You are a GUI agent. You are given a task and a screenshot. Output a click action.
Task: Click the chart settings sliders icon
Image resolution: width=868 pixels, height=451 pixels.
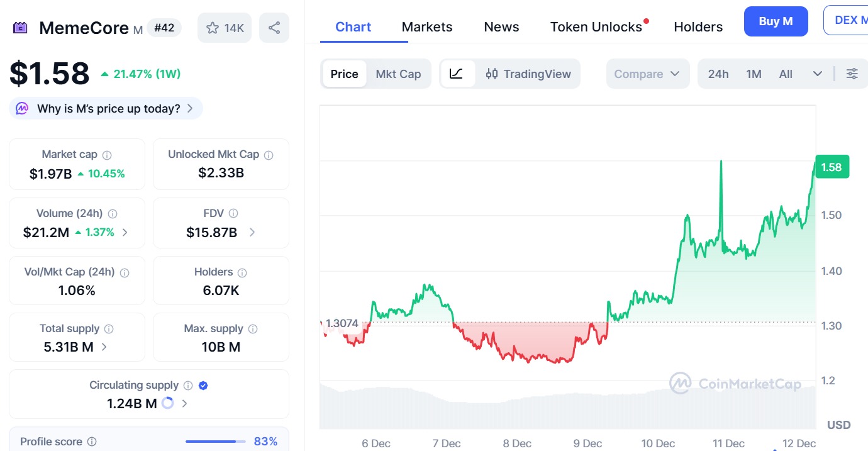[x=852, y=74]
